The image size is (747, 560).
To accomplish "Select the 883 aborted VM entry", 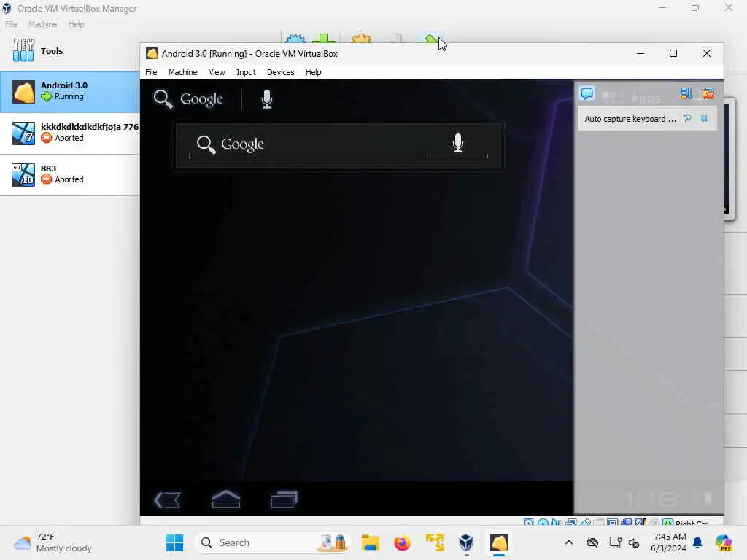I will coord(69,174).
